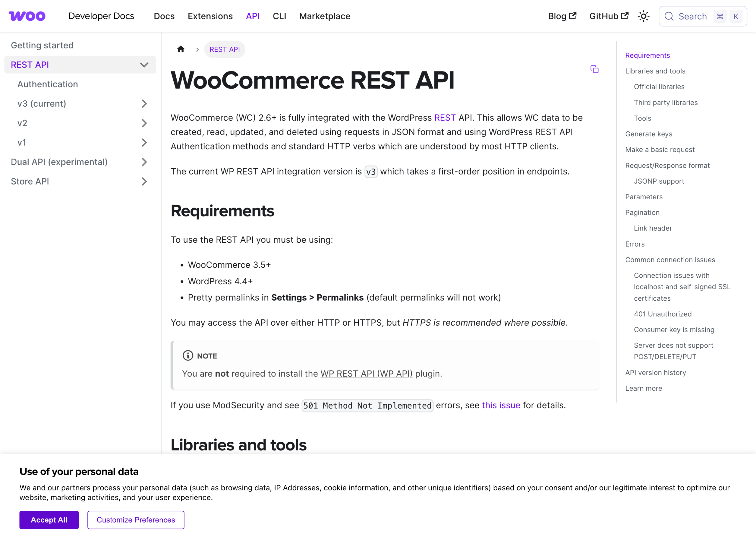756x540 pixels.
Task: Jump to Consumer key is missing
Action: (674, 329)
